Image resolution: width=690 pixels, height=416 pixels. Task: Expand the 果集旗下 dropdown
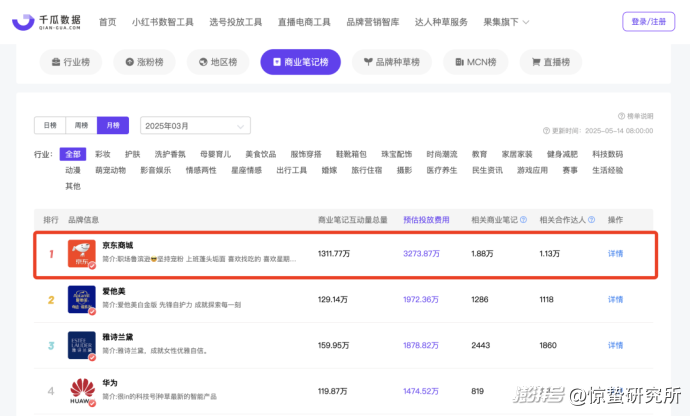(x=506, y=22)
